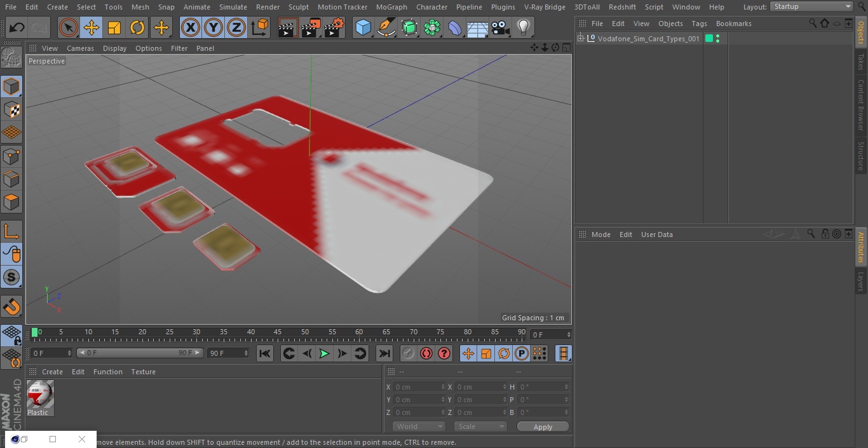Toggle Y axis lock
Viewport: 868px width, 448px height.
[x=214, y=27]
